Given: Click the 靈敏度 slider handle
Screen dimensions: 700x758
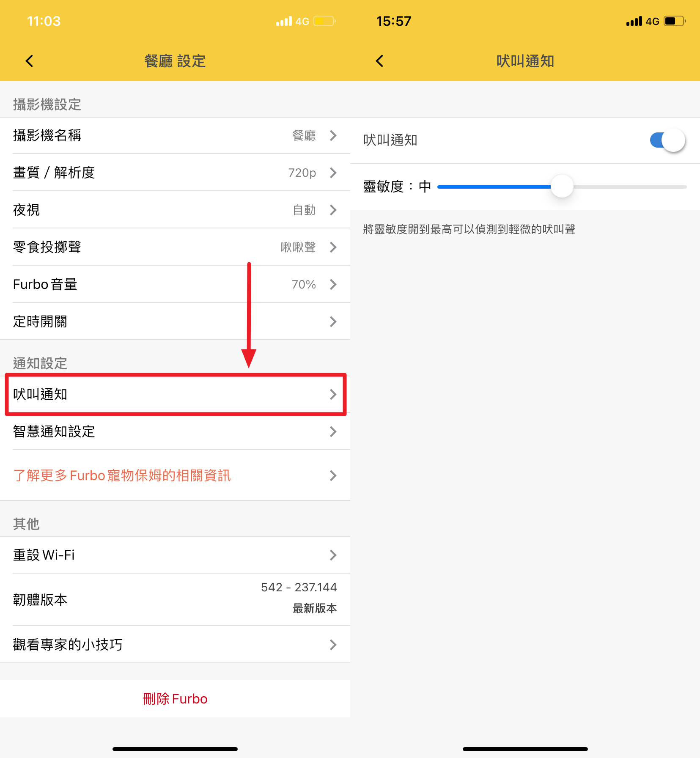Looking at the screenshot, I should pos(562,187).
